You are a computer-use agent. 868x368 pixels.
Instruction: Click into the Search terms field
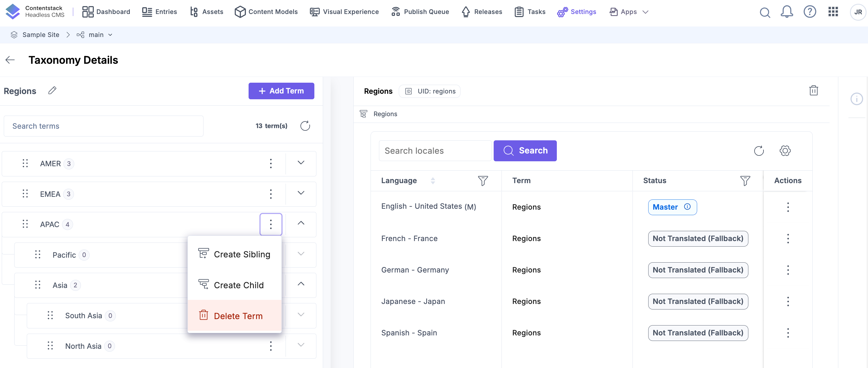coord(103,126)
